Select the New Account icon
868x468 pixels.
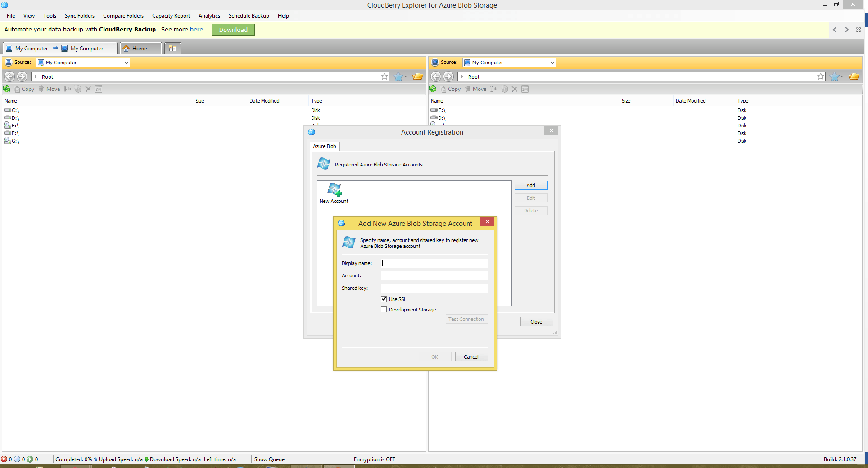coord(334,193)
